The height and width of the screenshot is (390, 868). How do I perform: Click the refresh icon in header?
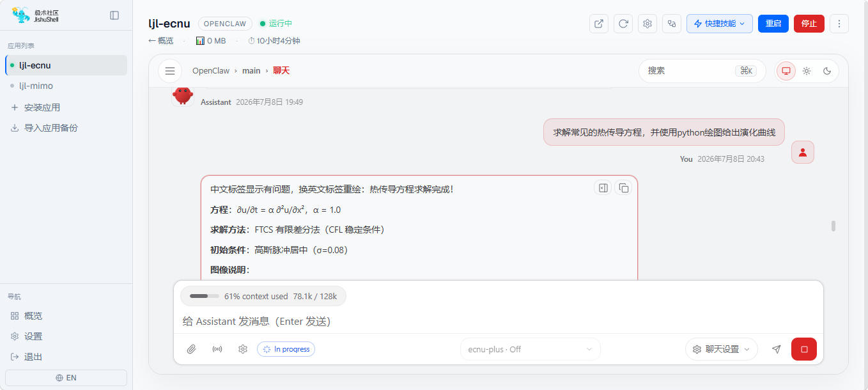[623, 24]
